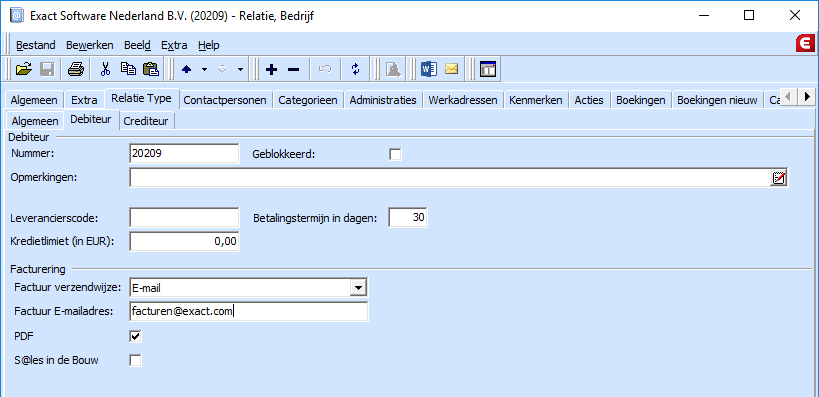Click the open folder toolbar icon
The width and height of the screenshot is (819, 397).
[x=24, y=69]
